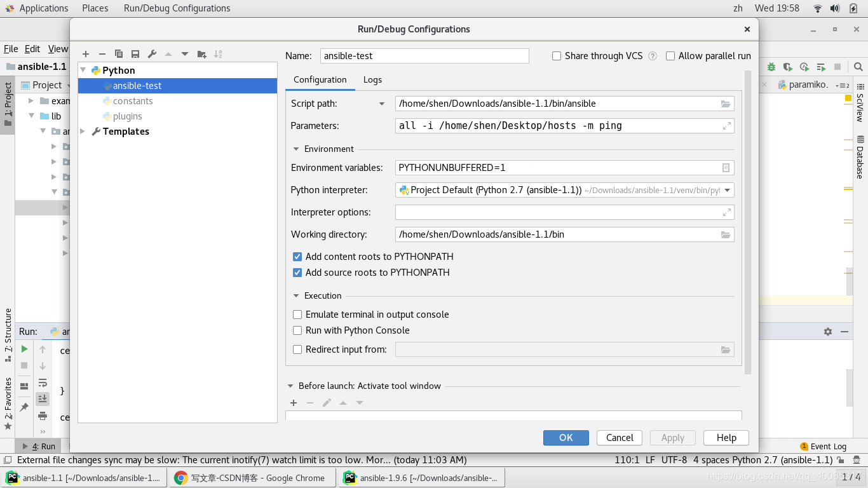Collapse lib folder in Project tree
This screenshot has width=868, height=488.
click(32, 116)
